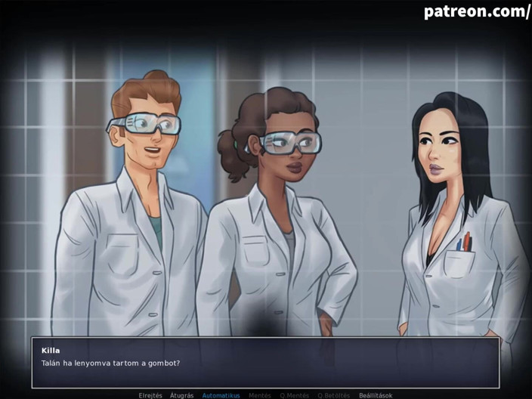Toggle Automatikus auto-advance mode

(221, 395)
